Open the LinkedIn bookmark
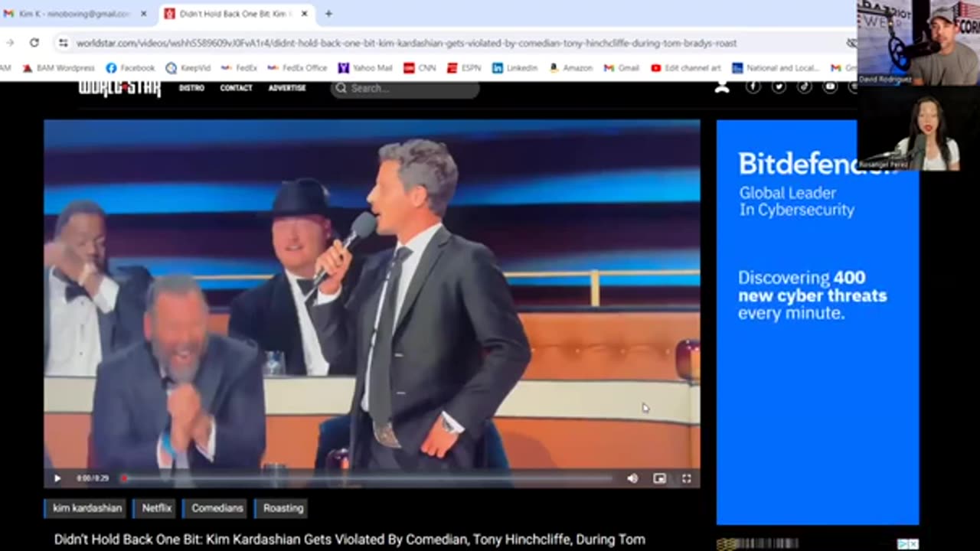 click(x=515, y=68)
